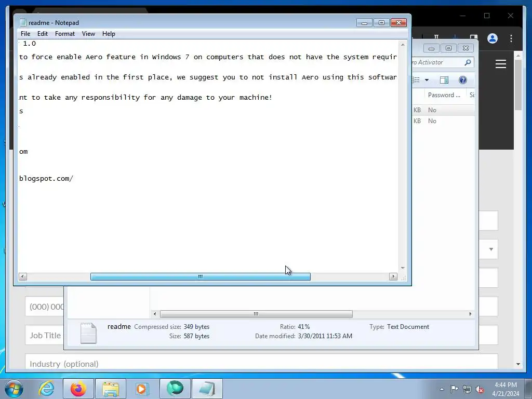The height and width of the screenshot is (399, 532).
Task: Close the browser window
Action: click(510, 16)
